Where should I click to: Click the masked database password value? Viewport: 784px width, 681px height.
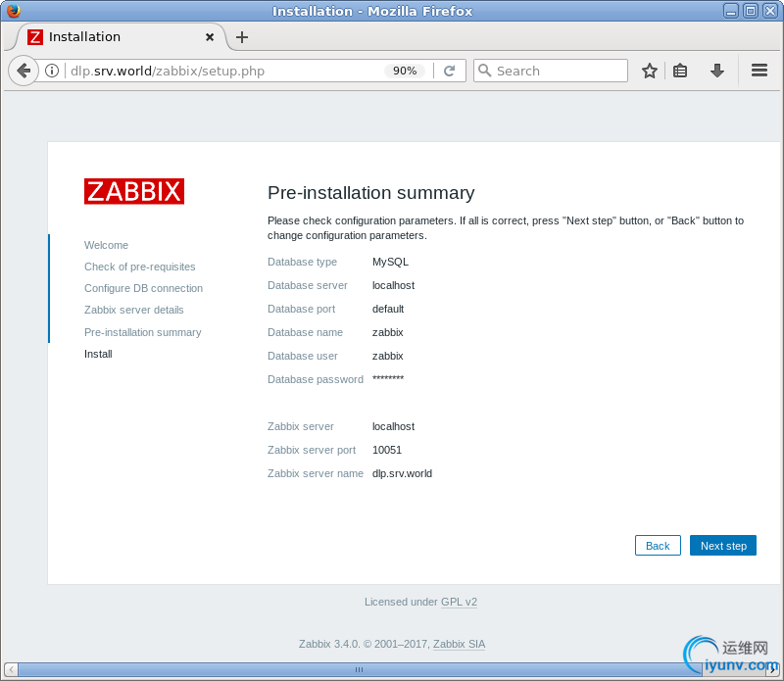(387, 378)
